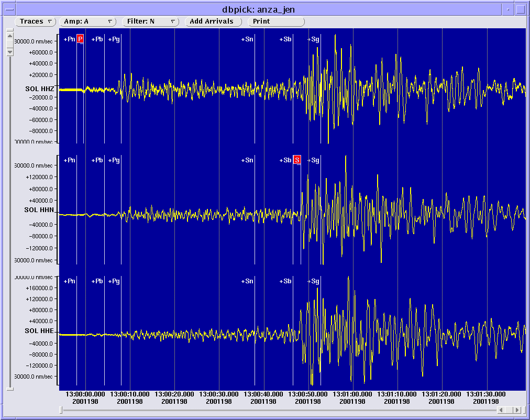Click the +Sb marker on SOL HHE trace
Screen dimensions: 530x420
tap(285, 281)
